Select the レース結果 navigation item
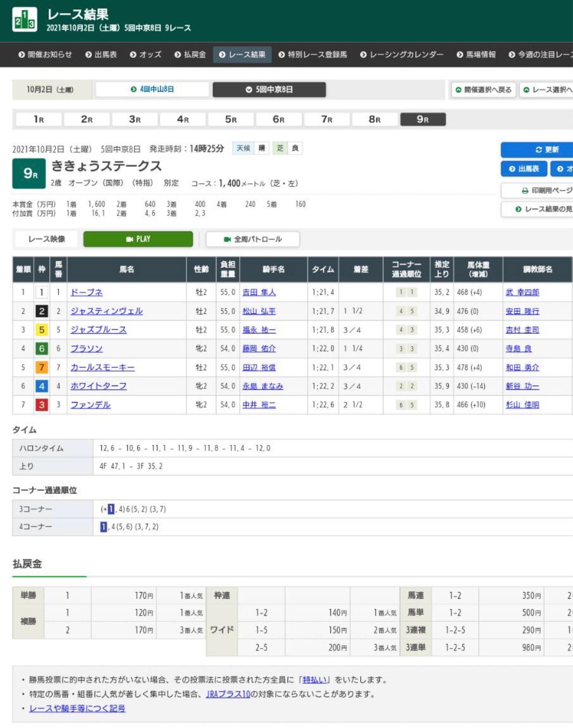The height and width of the screenshot is (728, 573). [x=242, y=55]
